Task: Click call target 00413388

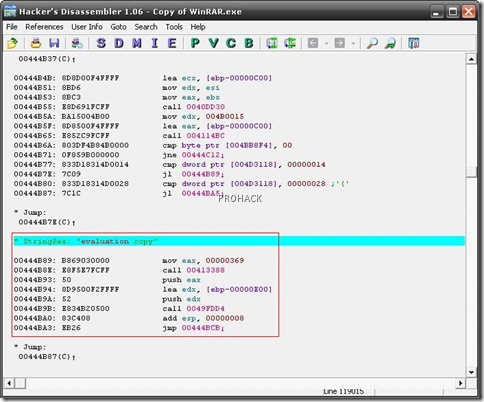Action: pos(205,270)
